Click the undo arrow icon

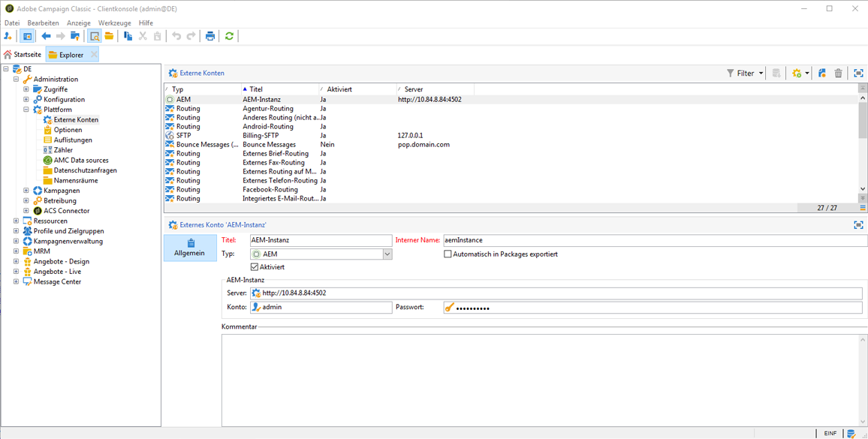point(176,36)
